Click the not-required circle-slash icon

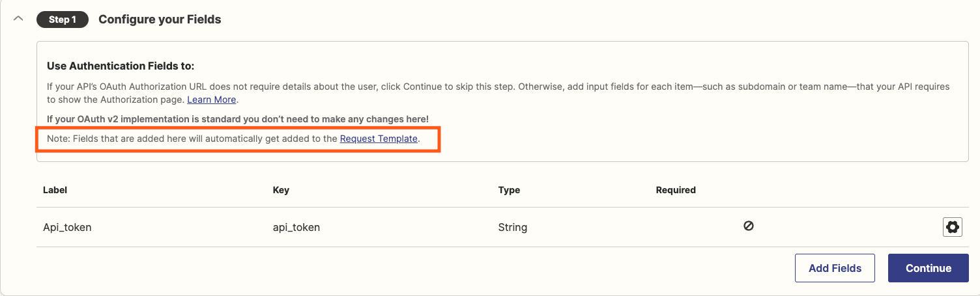749,226
